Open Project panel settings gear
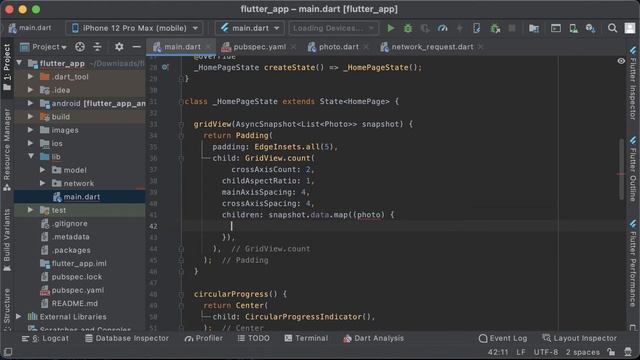Screen dimensions: 640x360 (x=119, y=47)
